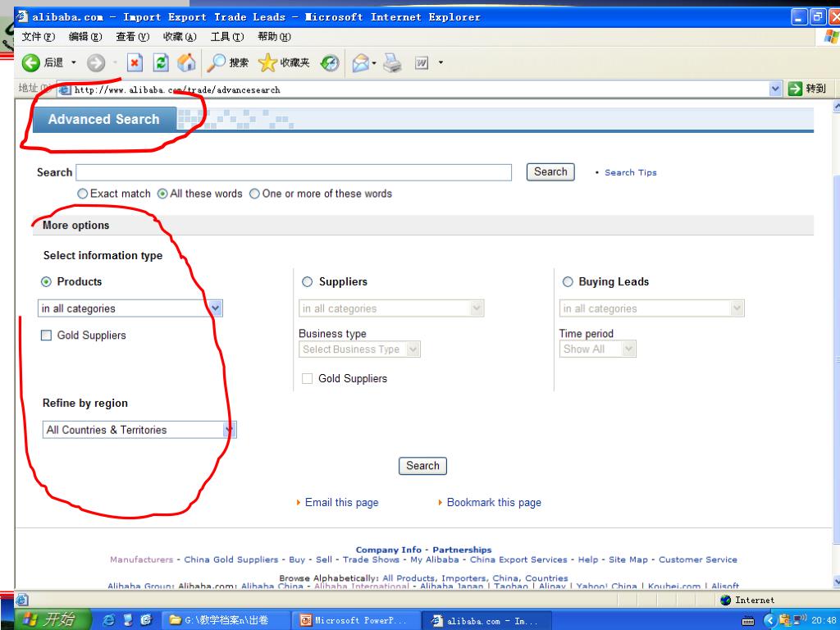The height and width of the screenshot is (630, 840).
Task: Open the 帮助(H) menu
Action: (x=274, y=36)
